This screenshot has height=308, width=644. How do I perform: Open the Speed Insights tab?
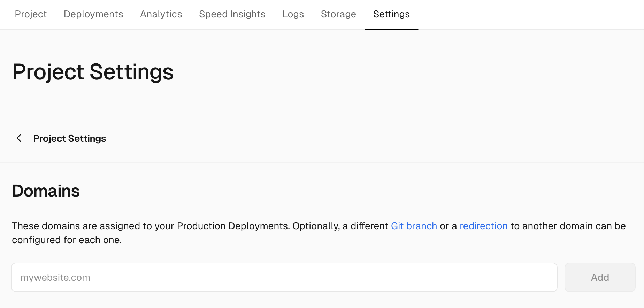[232, 14]
